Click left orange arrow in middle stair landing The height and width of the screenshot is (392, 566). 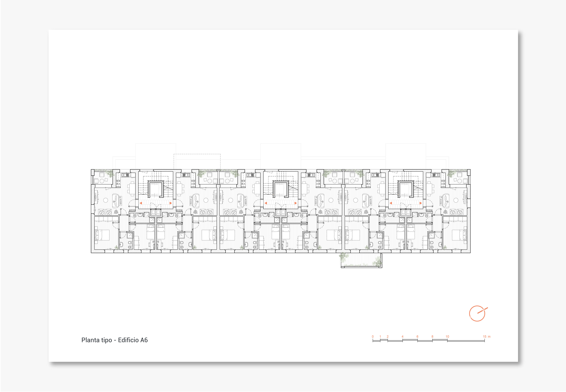click(266, 203)
